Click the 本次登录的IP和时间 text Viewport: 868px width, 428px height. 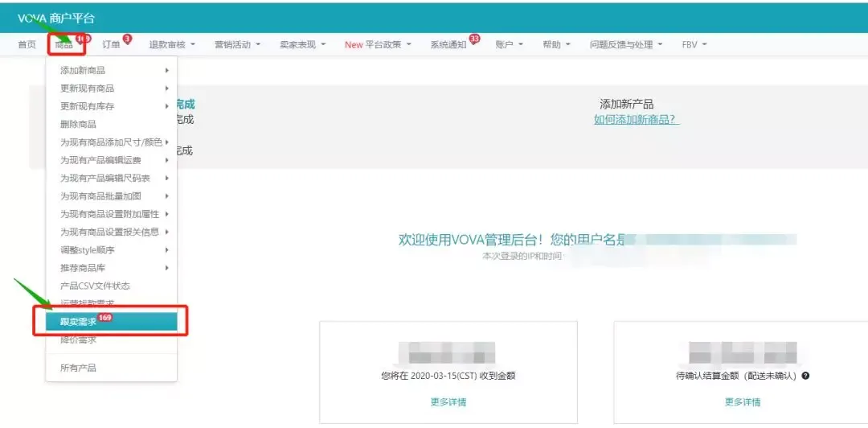point(522,256)
